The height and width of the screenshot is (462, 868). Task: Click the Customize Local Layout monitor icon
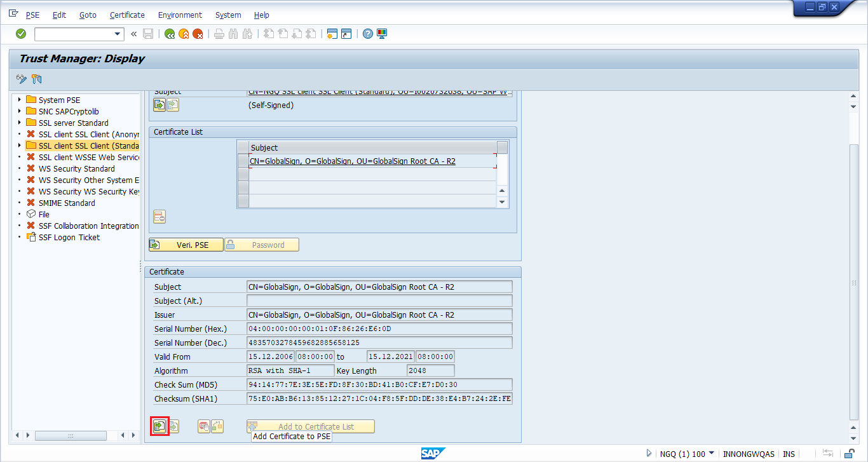pyautogui.click(x=381, y=34)
